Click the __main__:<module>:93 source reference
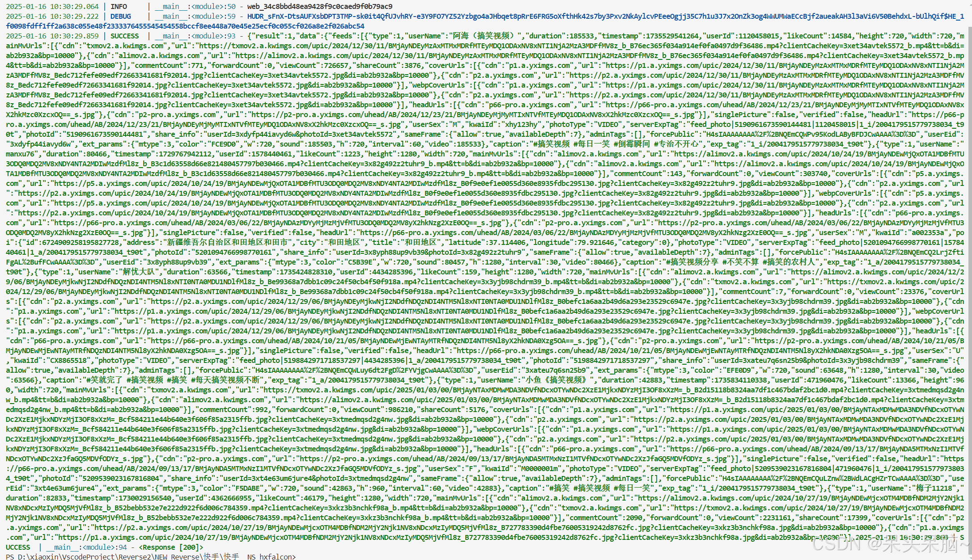The width and height of the screenshot is (972, 560). click(x=195, y=36)
